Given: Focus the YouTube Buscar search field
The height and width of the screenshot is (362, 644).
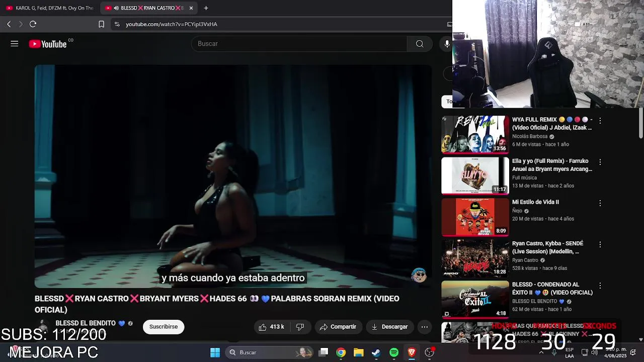Looking at the screenshot, I should 299,44.
